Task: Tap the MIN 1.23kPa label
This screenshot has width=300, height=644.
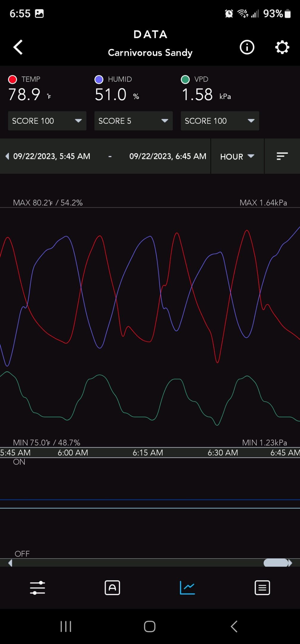Action: coord(265,442)
